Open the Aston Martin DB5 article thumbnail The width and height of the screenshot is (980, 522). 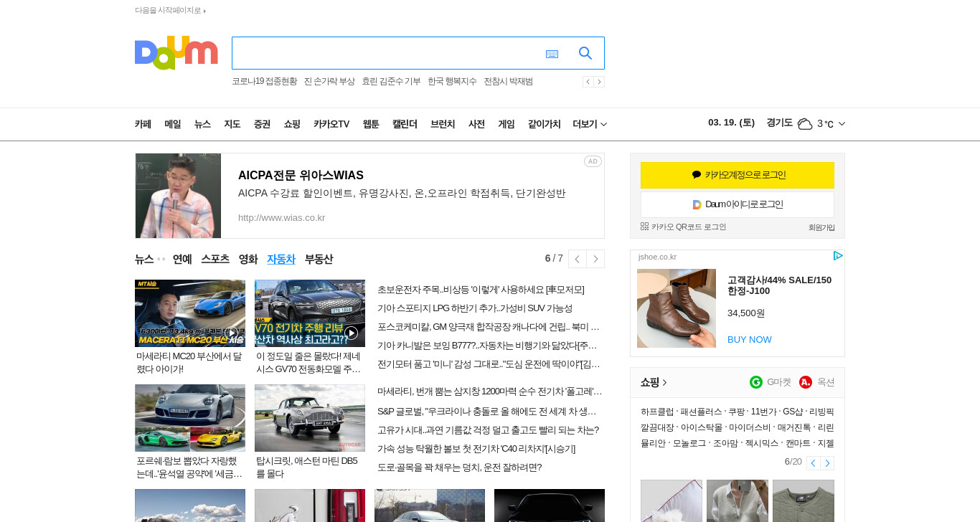pos(310,418)
